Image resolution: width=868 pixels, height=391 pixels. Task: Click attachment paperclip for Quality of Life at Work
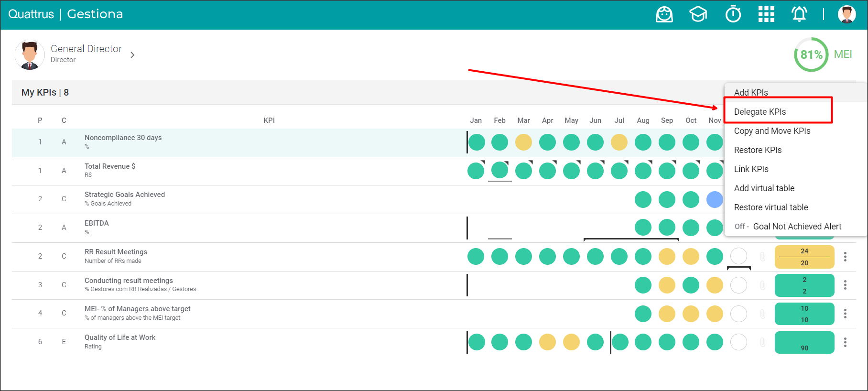tap(763, 342)
